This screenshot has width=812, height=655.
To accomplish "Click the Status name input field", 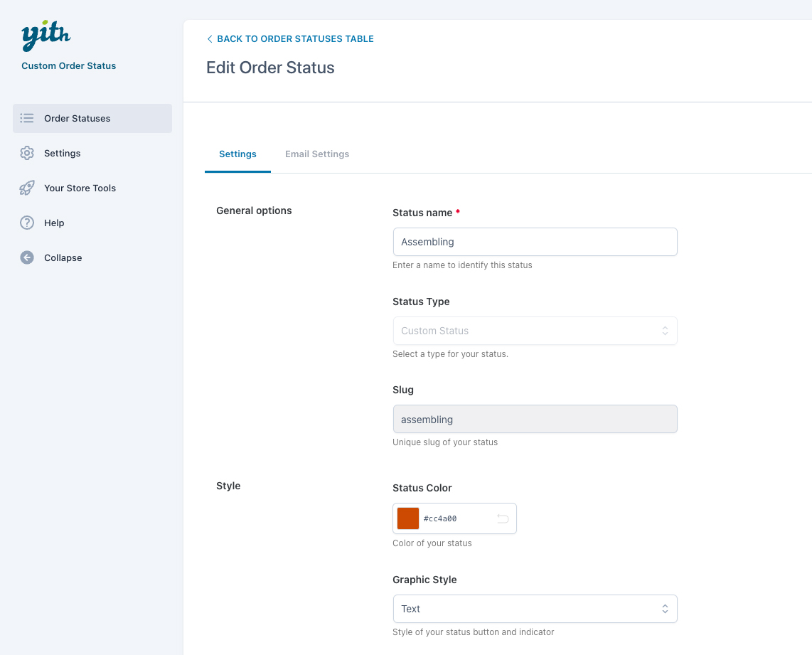I will [535, 242].
